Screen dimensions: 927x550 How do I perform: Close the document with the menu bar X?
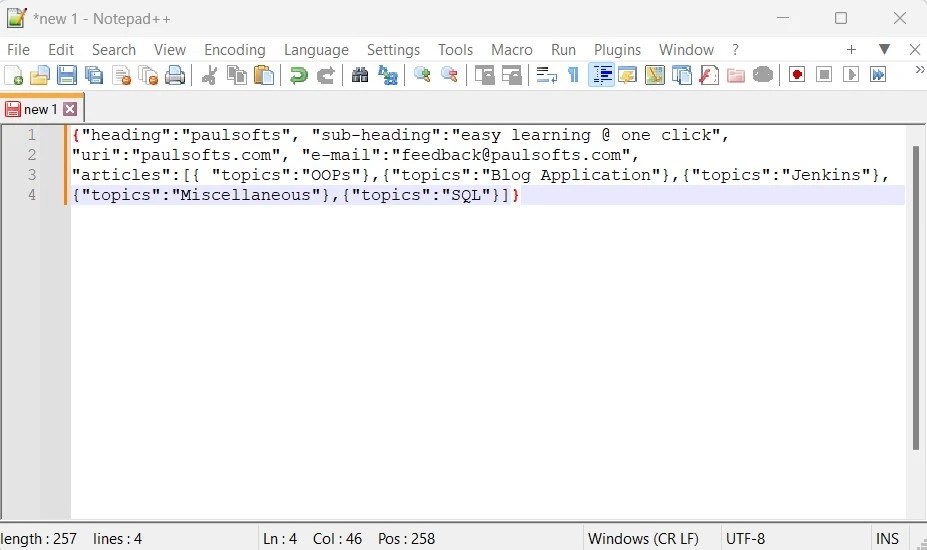(915, 50)
